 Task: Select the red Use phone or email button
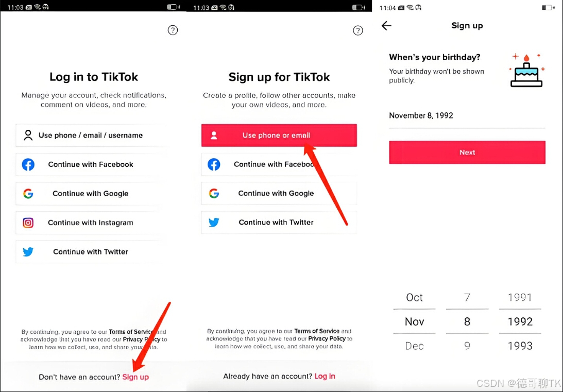[279, 135]
